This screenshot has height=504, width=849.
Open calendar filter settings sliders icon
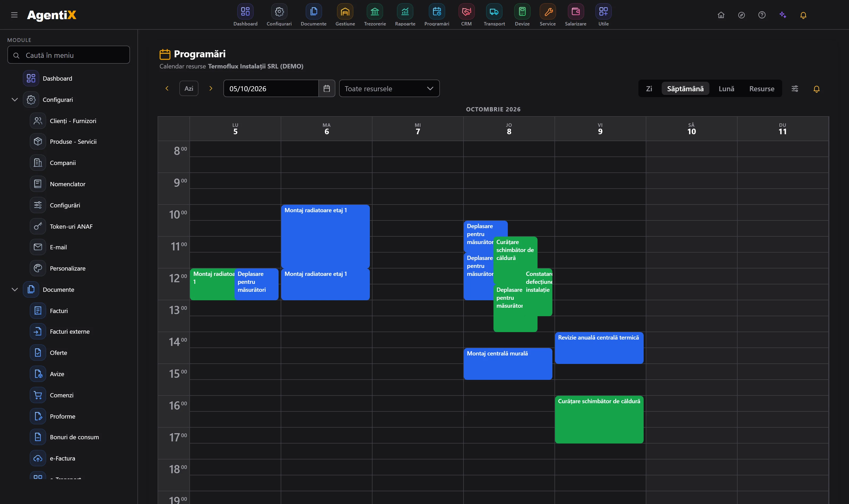795,89
